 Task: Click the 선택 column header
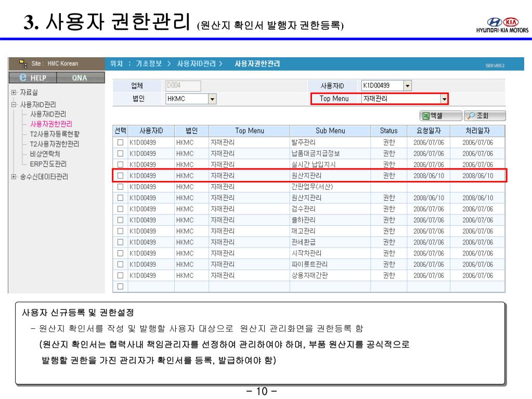[120, 131]
